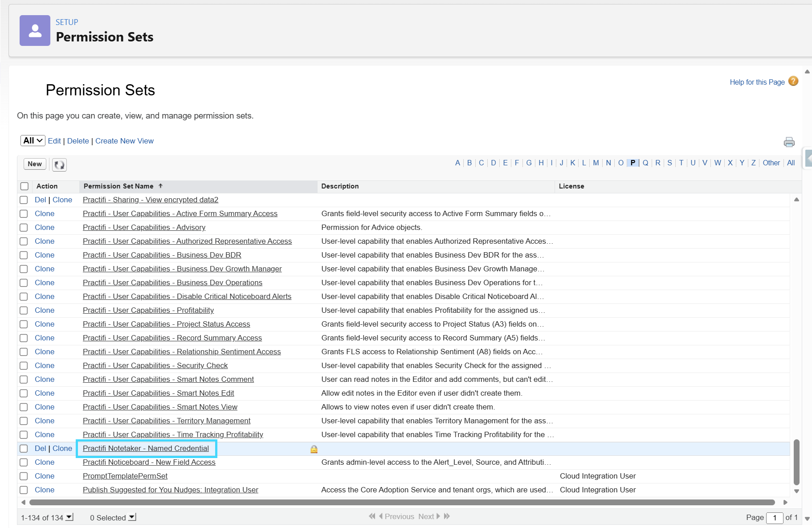Sort by the Description column header
812x528 pixels.
(x=340, y=186)
